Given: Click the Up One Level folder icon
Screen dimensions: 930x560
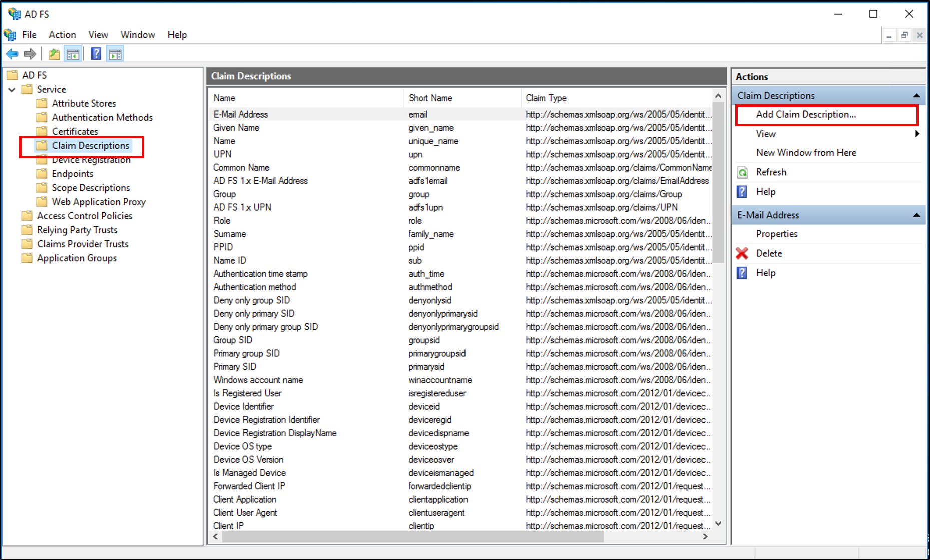Looking at the screenshot, I should click(54, 54).
